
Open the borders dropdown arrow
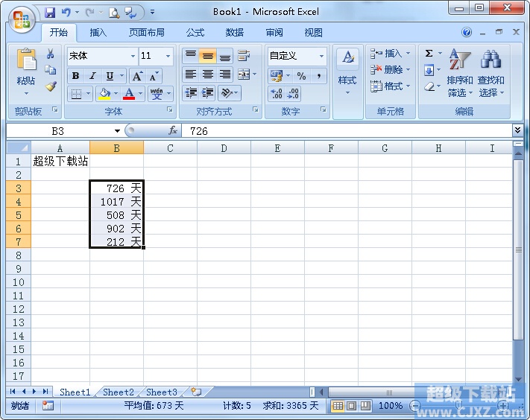tap(89, 93)
